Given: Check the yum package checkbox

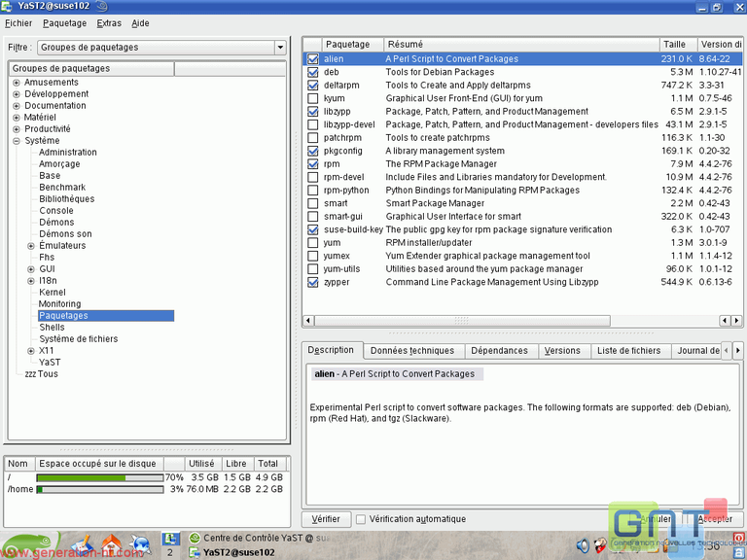Looking at the screenshot, I should pos(312,243).
